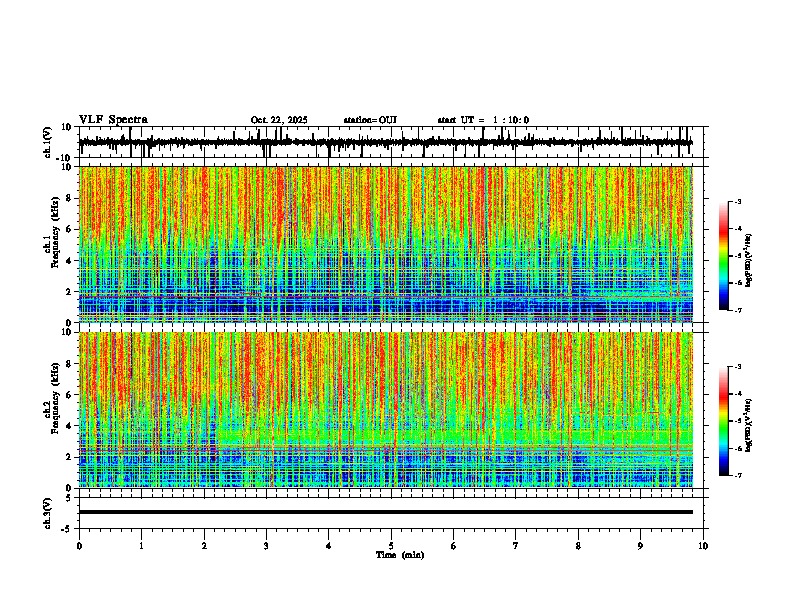
Task: Click the ch.2 colorbar log(PSD) label
Action: click(x=748, y=425)
